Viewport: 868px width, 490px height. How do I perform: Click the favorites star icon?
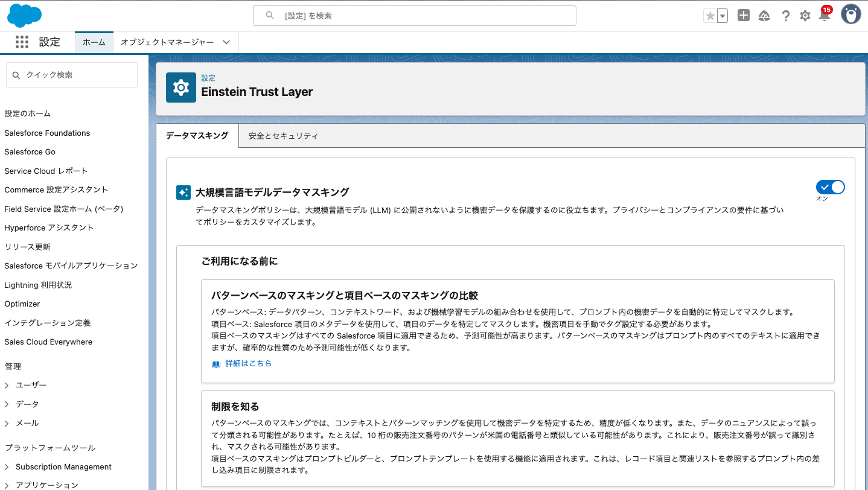[x=710, y=16]
